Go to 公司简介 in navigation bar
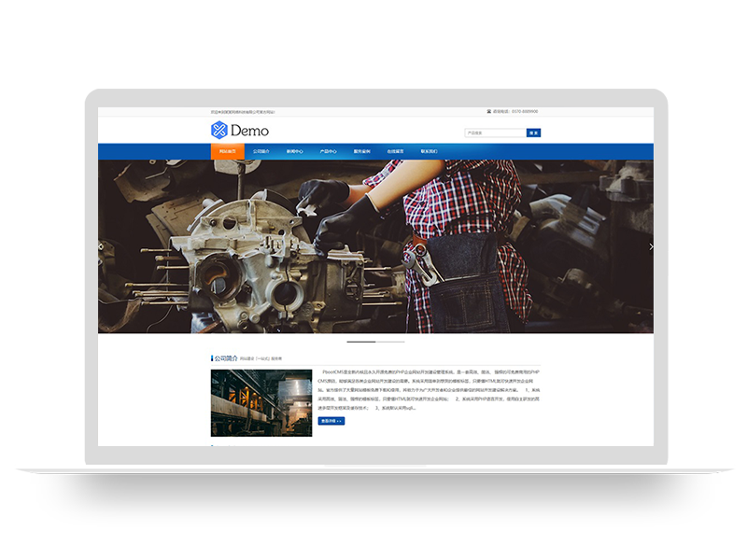Viewport: 747px width, 560px height. pos(261,151)
